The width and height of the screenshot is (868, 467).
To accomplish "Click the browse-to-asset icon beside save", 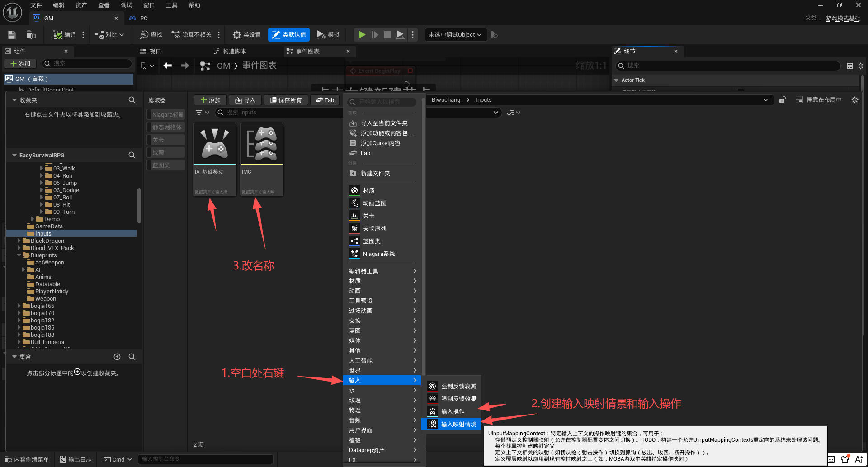I will 31,35.
